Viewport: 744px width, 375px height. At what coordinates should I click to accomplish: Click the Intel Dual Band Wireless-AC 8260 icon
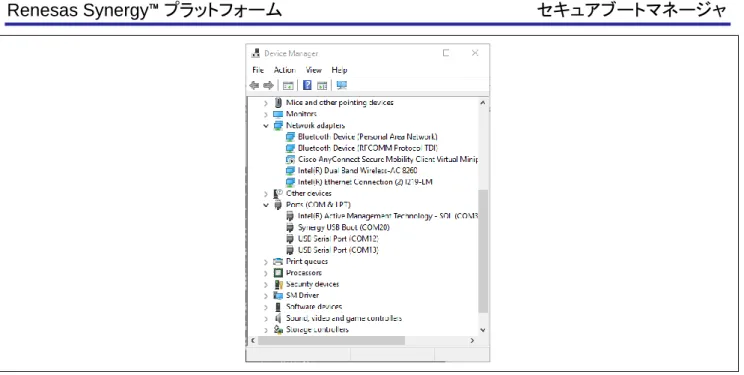290,171
